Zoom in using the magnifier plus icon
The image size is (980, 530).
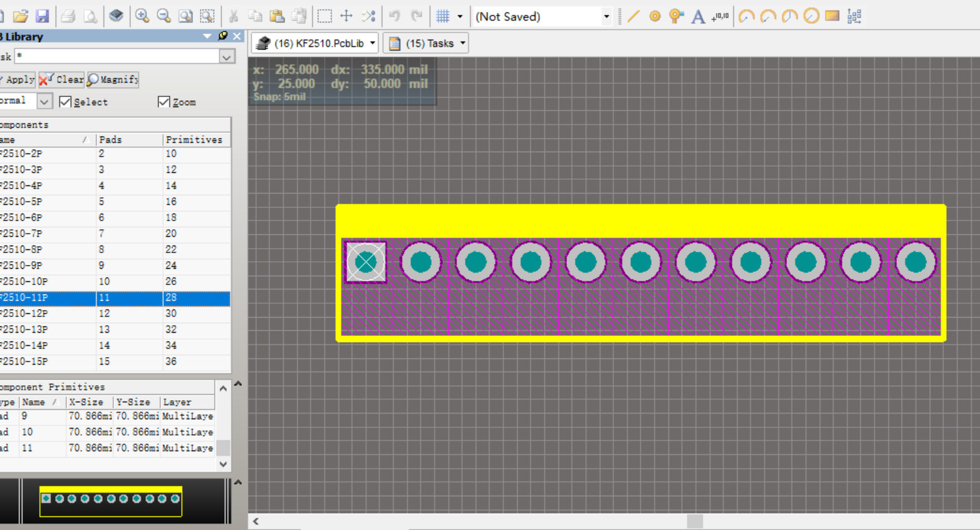142,16
